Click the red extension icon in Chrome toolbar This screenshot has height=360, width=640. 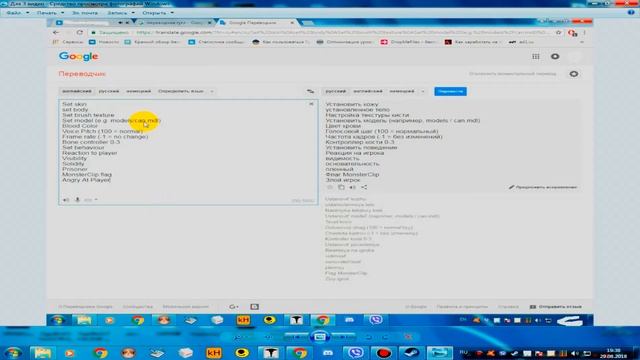click(x=573, y=33)
